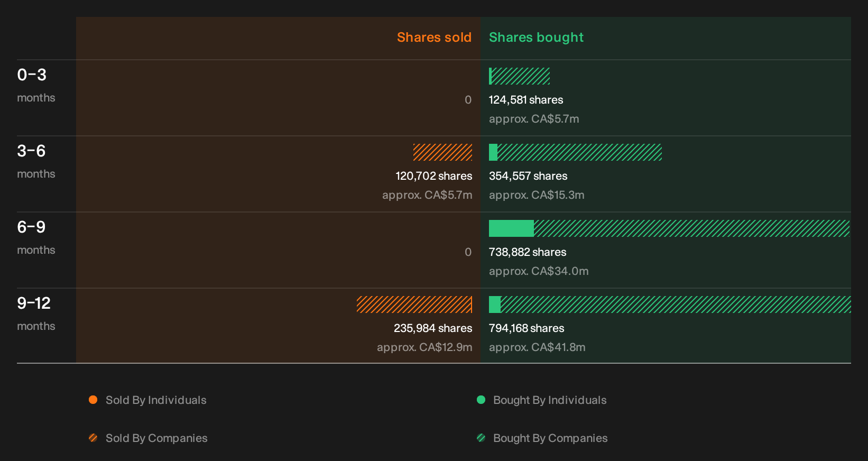Click the 235,984 shares value
868x461 pixels.
[433, 328]
